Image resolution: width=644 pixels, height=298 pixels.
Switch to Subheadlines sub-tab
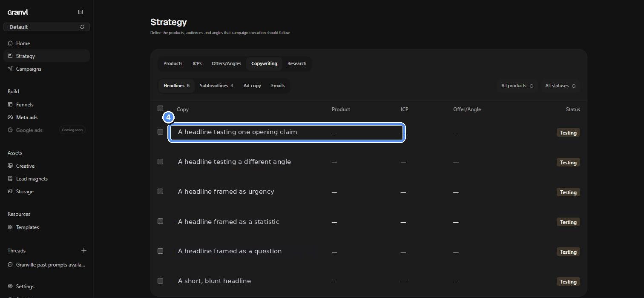pos(216,86)
